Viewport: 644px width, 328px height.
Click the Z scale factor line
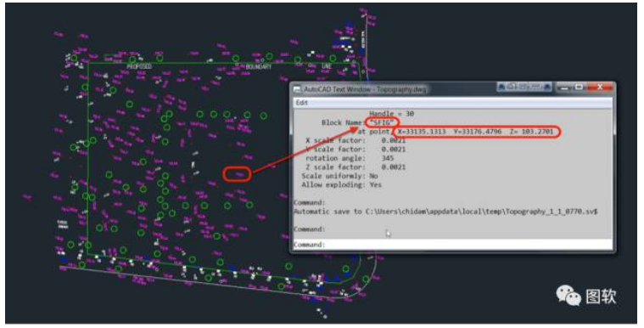356,167
